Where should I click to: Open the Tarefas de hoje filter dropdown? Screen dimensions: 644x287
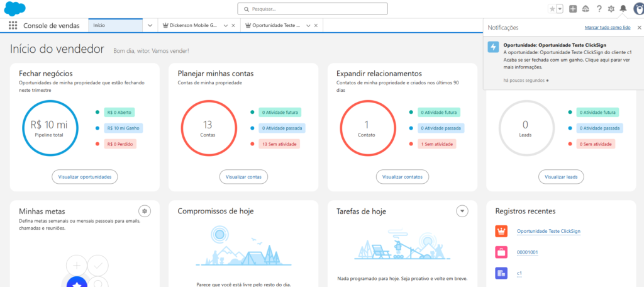coord(462,211)
